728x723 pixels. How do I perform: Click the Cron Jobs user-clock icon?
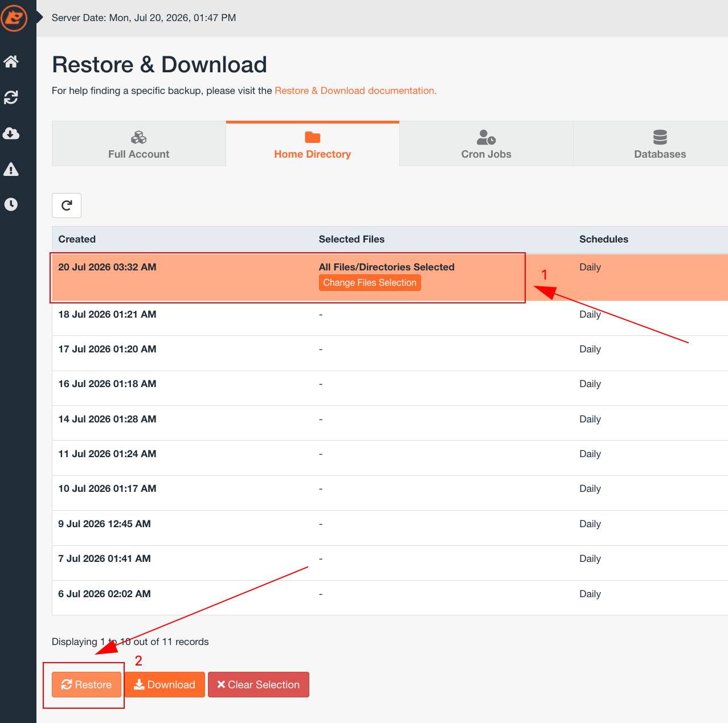tap(486, 137)
